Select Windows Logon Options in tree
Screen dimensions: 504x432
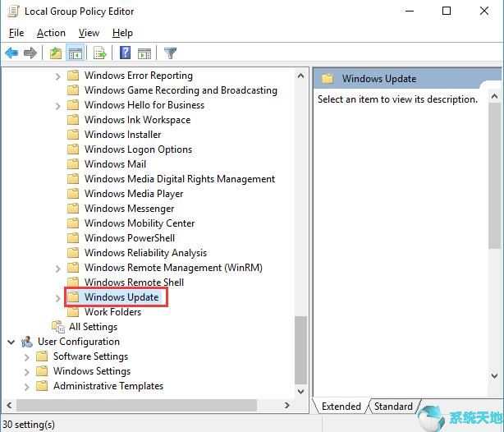pyautogui.click(x=138, y=149)
